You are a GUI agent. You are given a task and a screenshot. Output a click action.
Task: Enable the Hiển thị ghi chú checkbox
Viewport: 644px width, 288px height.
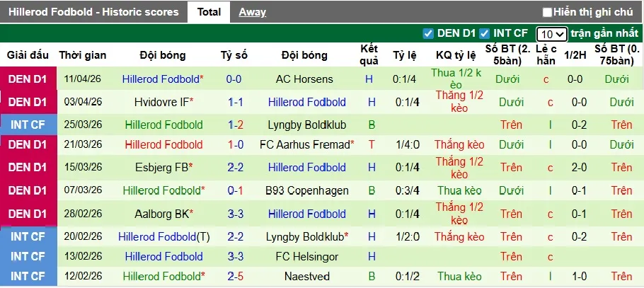coord(547,12)
